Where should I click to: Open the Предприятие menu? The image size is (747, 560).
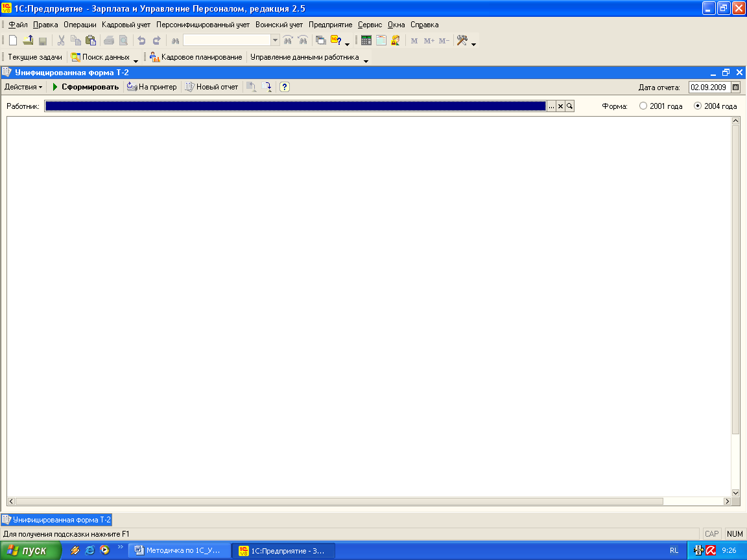(331, 25)
